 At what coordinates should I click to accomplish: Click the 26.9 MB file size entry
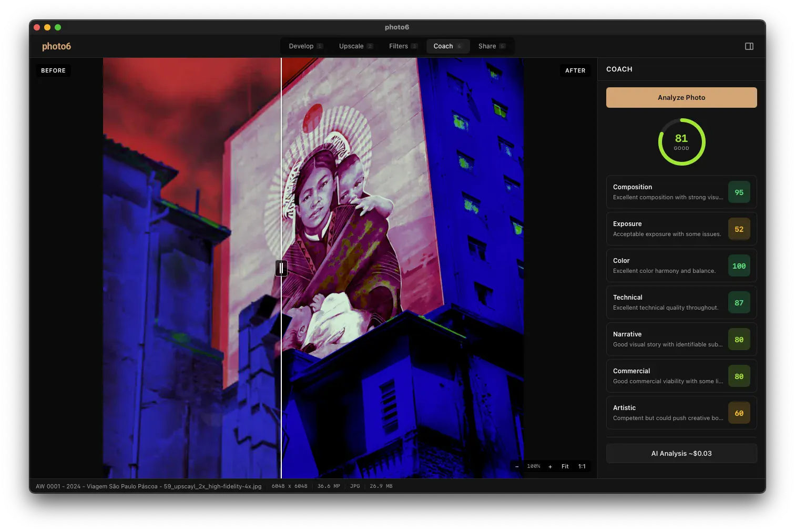click(x=381, y=486)
